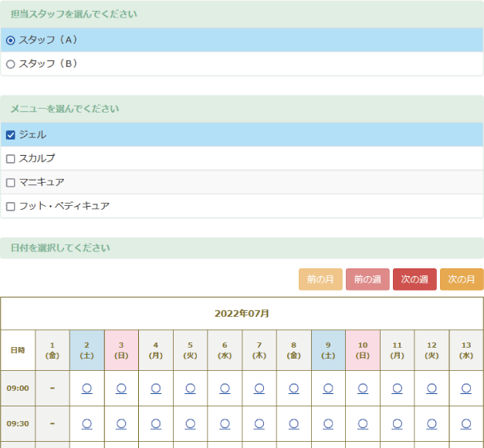Check the スカルプ menu option

11,159
